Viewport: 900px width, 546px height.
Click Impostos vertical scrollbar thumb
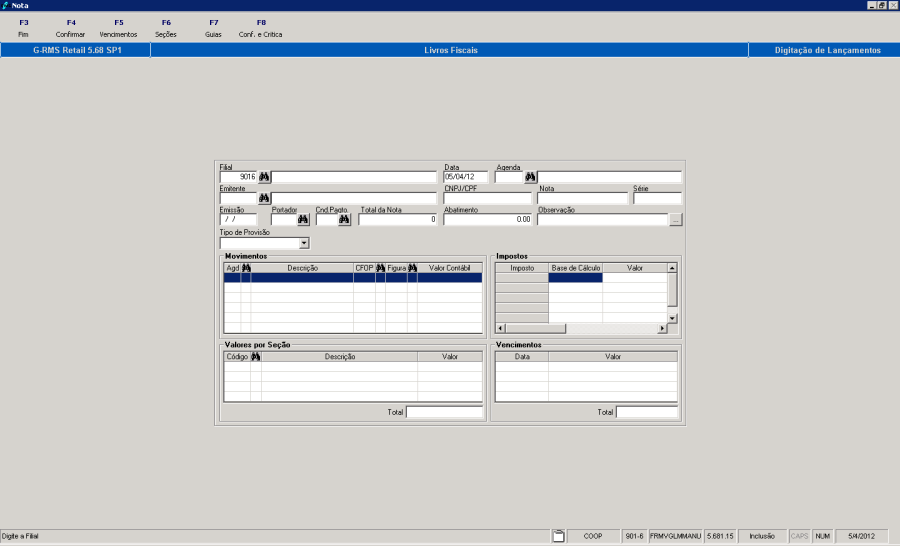click(x=672, y=290)
